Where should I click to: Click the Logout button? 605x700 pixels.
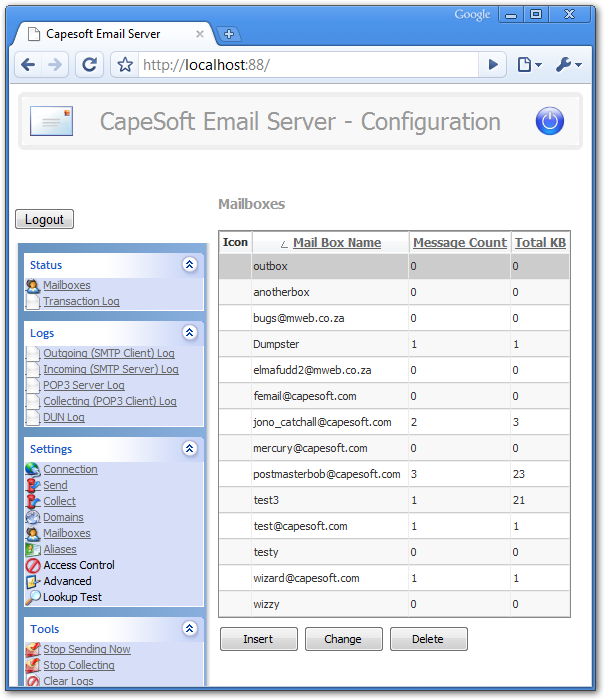[44, 220]
